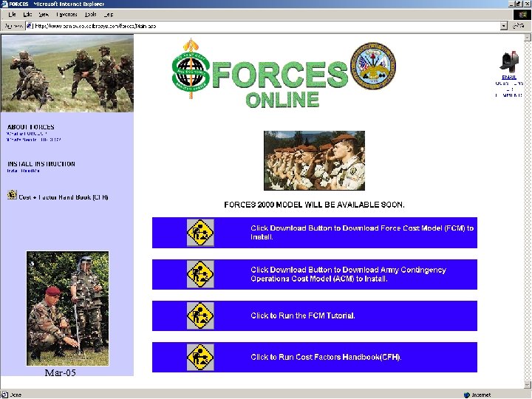Open the second link under ABOUT FORCES
Image resolution: width=532 pixels, height=399 pixels.
coord(33,140)
